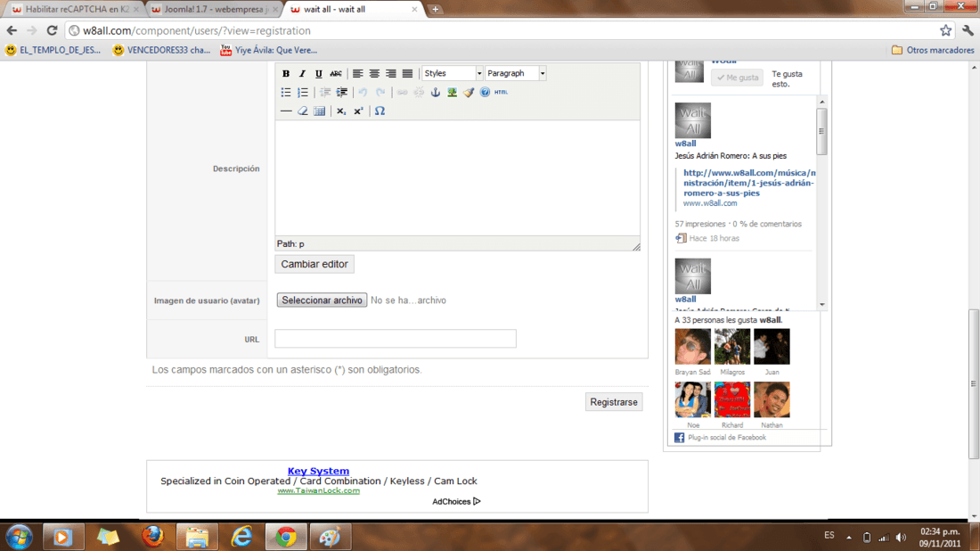Screen dimensions: 980x551
Task: Center-align the text
Action: pyautogui.click(x=374, y=74)
